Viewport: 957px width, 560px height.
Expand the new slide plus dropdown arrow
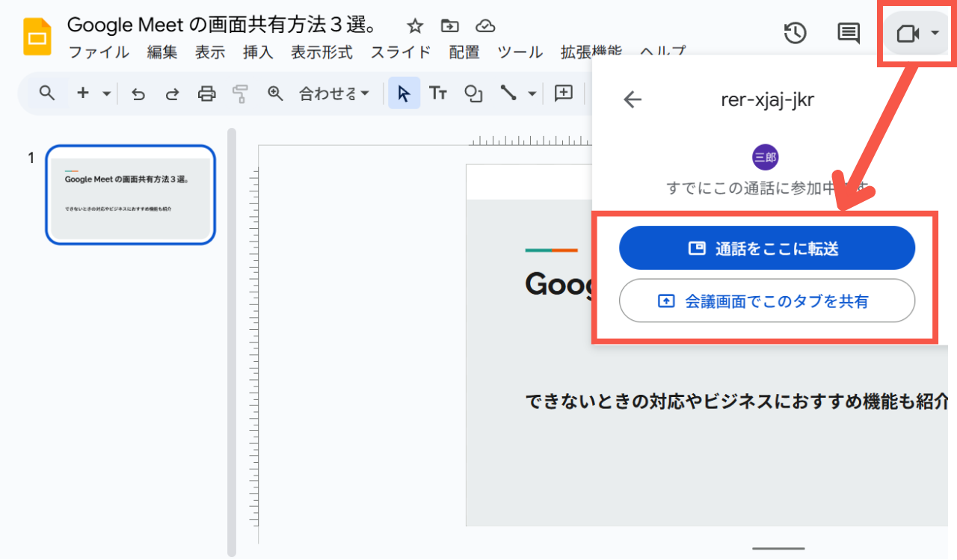pos(106,93)
